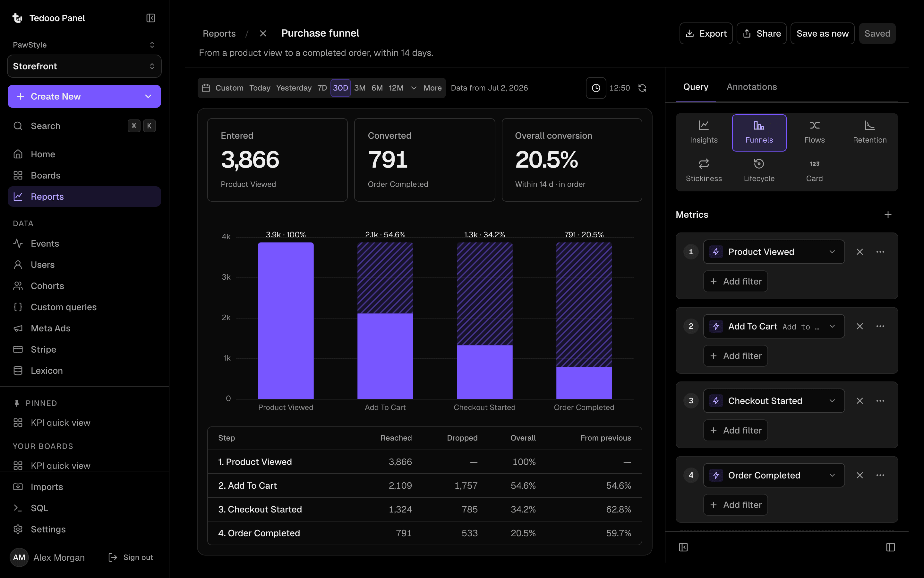Select the 12M date range

[x=396, y=88]
